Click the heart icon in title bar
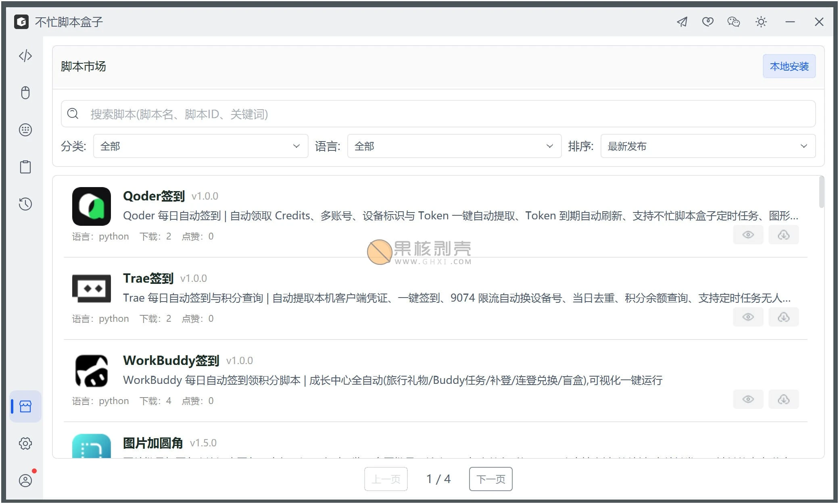This screenshot has width=839, height=504. click(x=708, y=22)
